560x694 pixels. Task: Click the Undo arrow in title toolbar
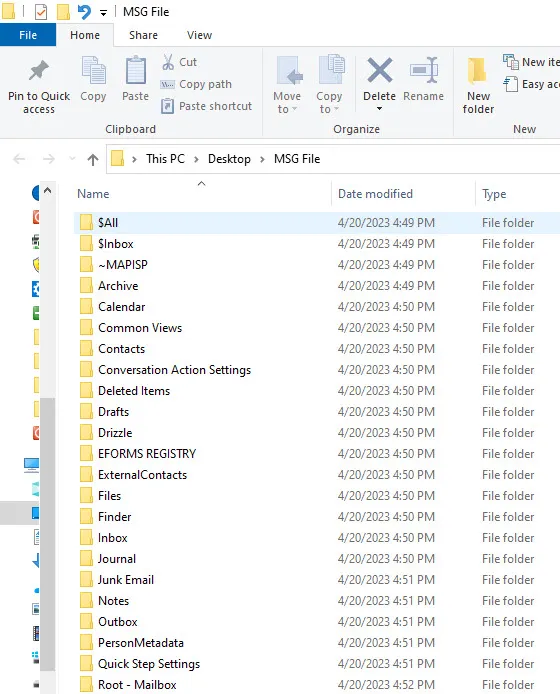coord(84,12)
